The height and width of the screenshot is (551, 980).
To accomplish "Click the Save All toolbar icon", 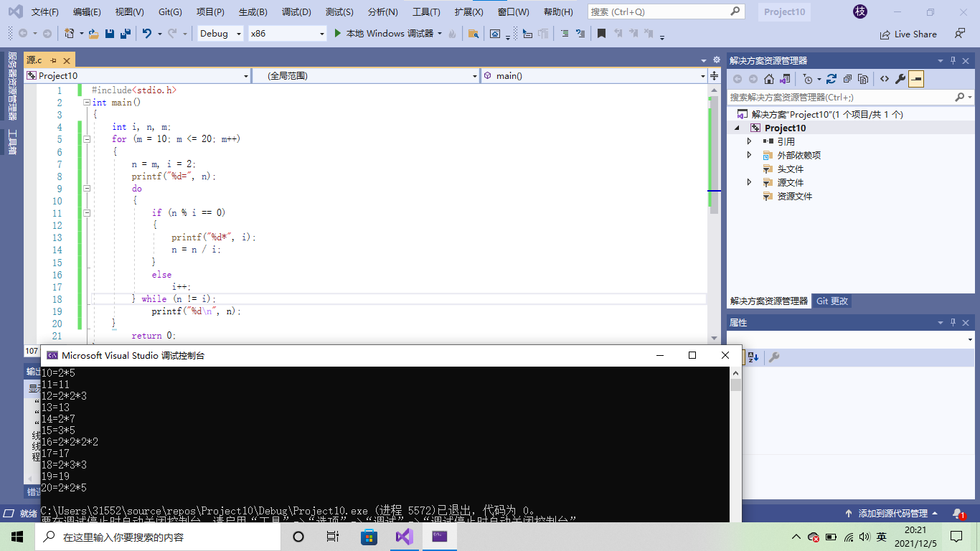I will point(125,34).
